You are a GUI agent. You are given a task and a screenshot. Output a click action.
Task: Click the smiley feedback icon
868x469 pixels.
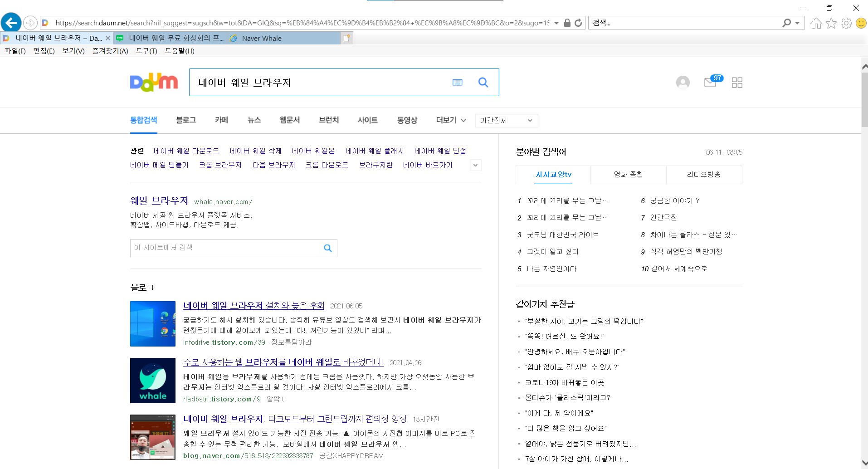click(x=861, y=23)
